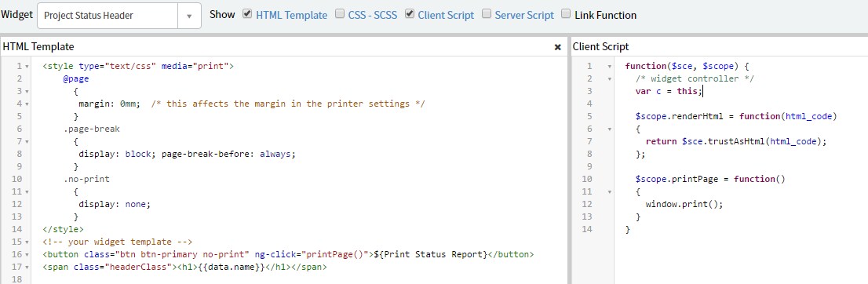Viewport: 868px width, 284px height.
Task: Click the media="print" attribute
Action: [195, 66]
